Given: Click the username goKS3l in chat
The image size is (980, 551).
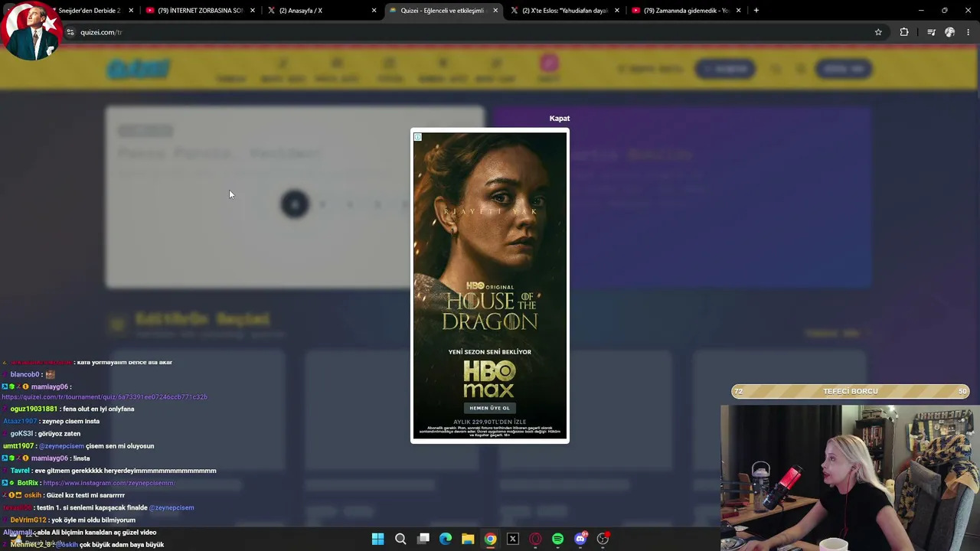Looking at the screenshot, I should [x=21, y=434].
